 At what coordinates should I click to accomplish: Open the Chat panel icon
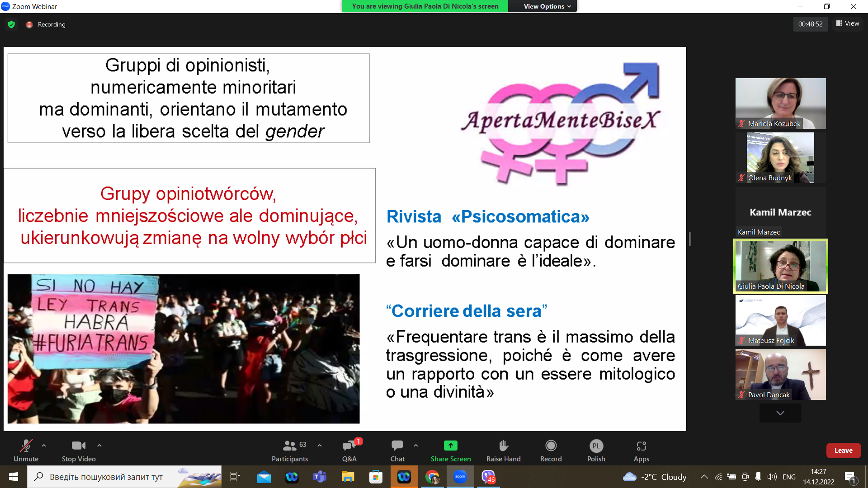point(397,446)
